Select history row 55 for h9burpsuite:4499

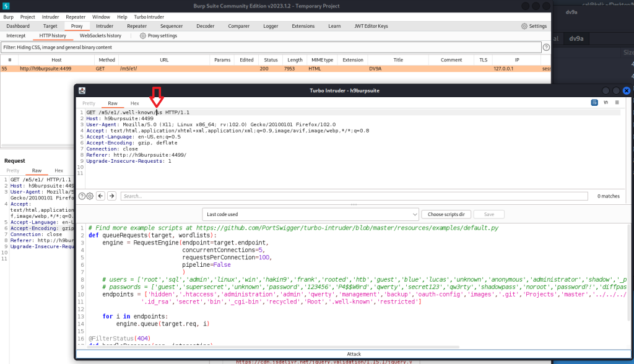[275, 69]
